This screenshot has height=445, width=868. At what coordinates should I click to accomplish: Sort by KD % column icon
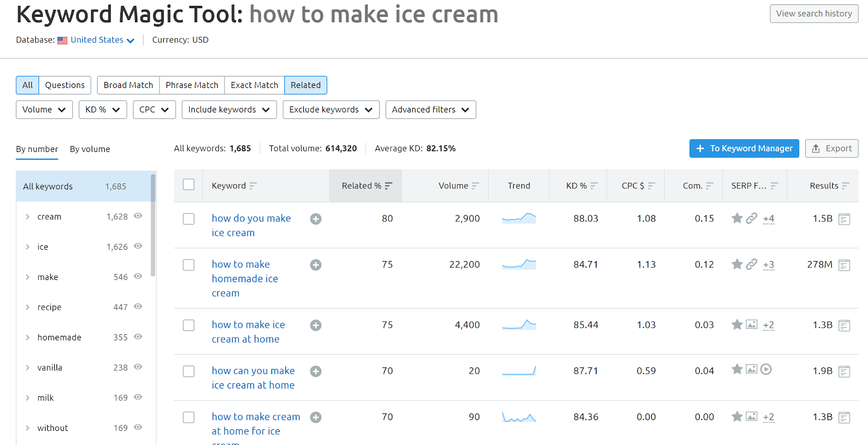pyautogui.click(x=594, y=186)
